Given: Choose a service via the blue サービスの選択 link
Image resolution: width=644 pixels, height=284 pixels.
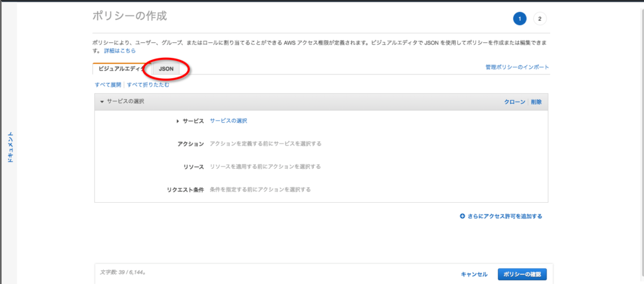Looking at the screenshot, I should [228, 121].
